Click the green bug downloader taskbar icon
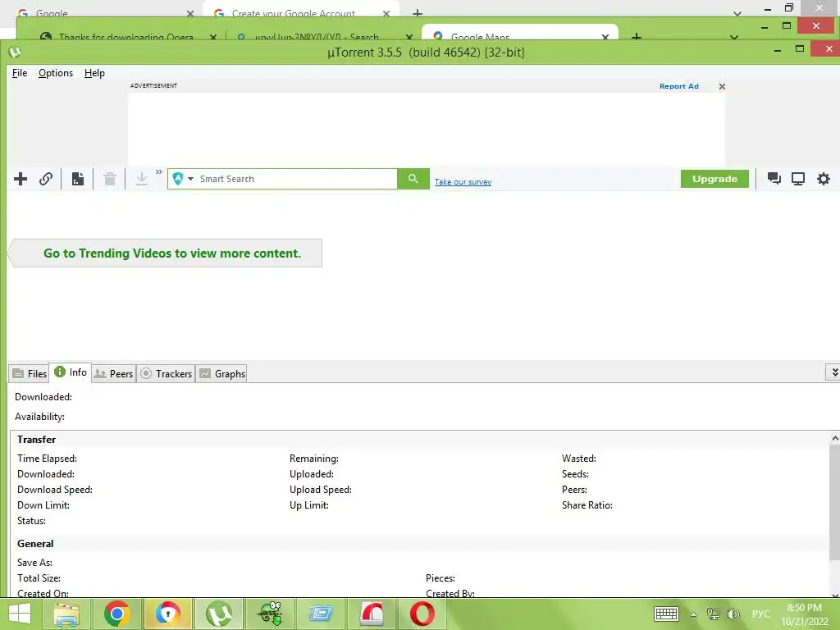This screenshot has height=630, width=840. pyautogui.click(x=271, y=614)
